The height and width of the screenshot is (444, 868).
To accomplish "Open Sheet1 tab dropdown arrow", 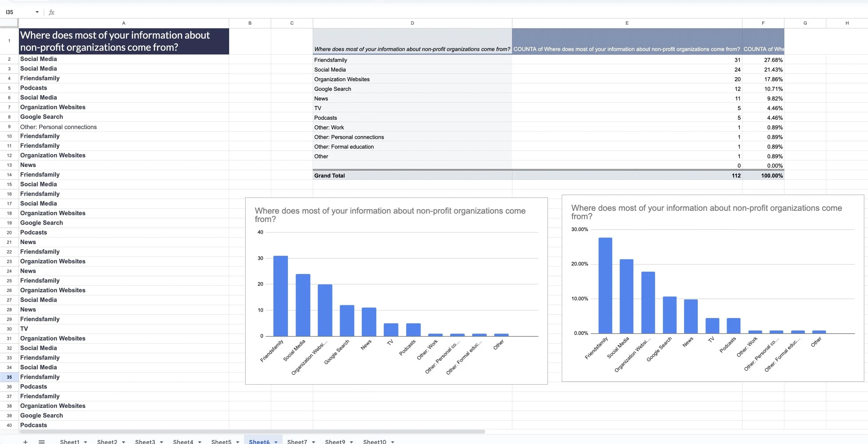I will point(85,442).
